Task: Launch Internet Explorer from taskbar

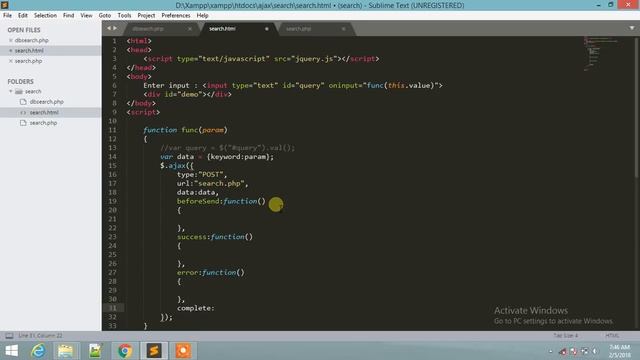Action: tap(38, 351)
